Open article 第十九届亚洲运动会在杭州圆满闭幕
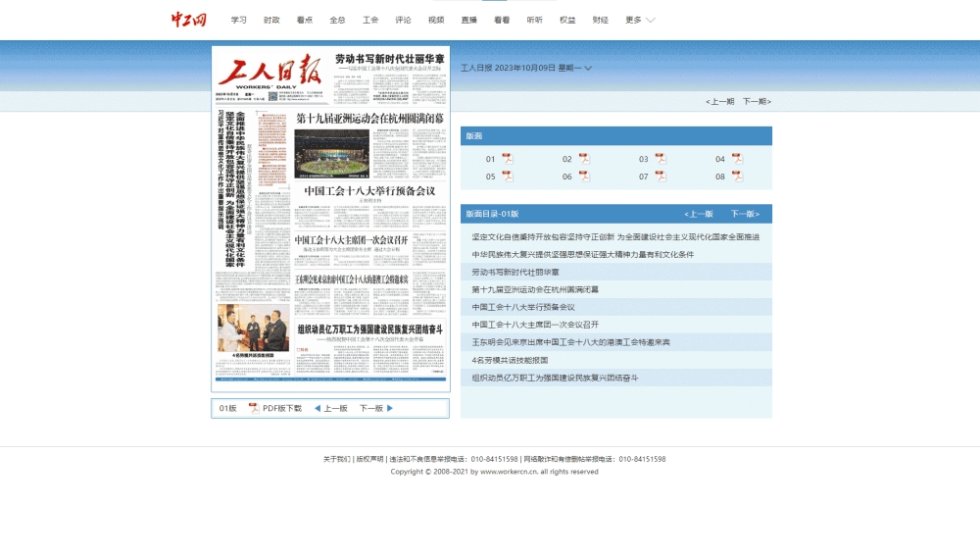This screenshot has width=980, height=557. pyautogui.click(x=535, y=289)
